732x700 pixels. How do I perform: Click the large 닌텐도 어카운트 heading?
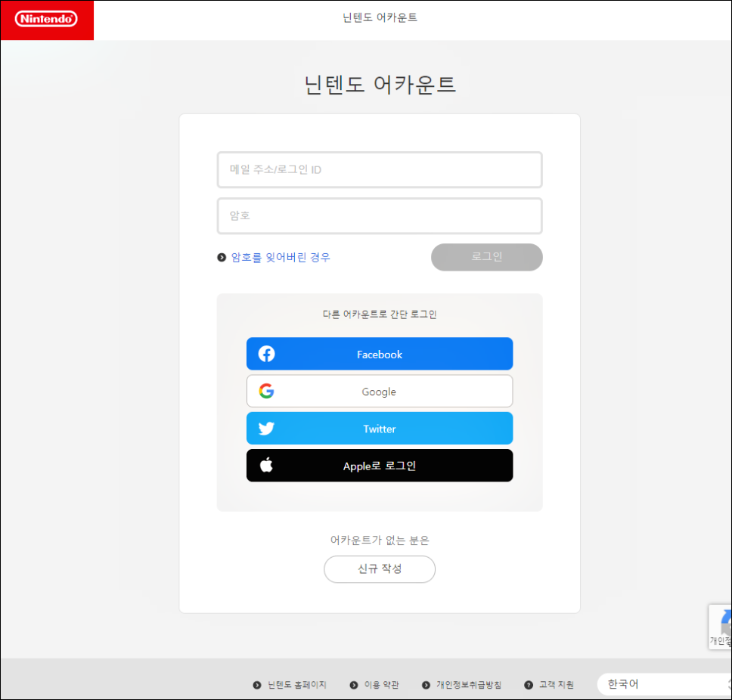point(380,85)
